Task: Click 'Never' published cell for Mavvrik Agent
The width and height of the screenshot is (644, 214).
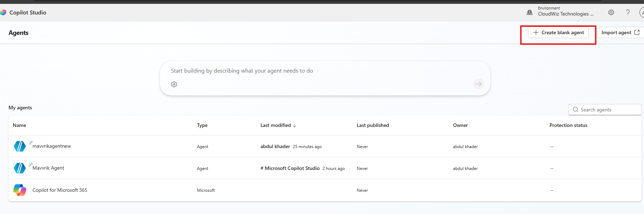Action: click(x=362, y=169)
